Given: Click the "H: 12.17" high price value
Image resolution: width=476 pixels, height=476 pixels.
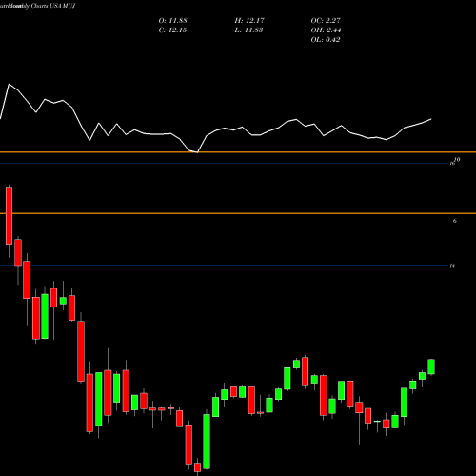Looking at the screenshot, I should pos(249,21).
